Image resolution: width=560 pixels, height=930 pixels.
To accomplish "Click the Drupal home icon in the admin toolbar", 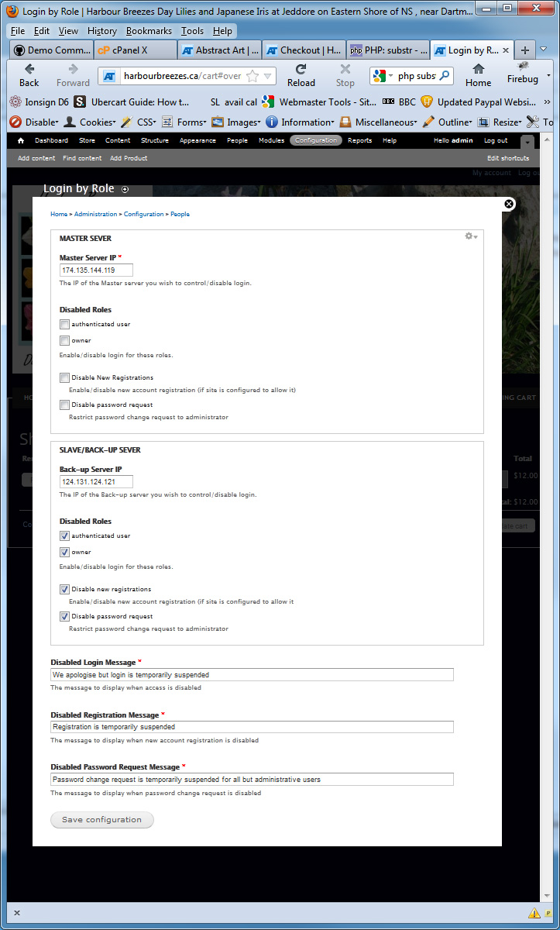I will pyautogui.click(x=19, y=140).
